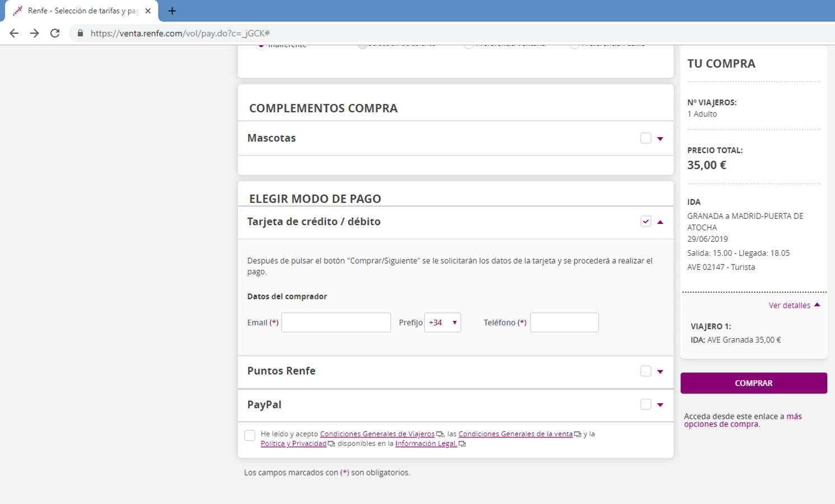Screen dimensions: 835x504
Task: Click the Renfe logo favicon on the browser tab
Action: click(17, 10)
